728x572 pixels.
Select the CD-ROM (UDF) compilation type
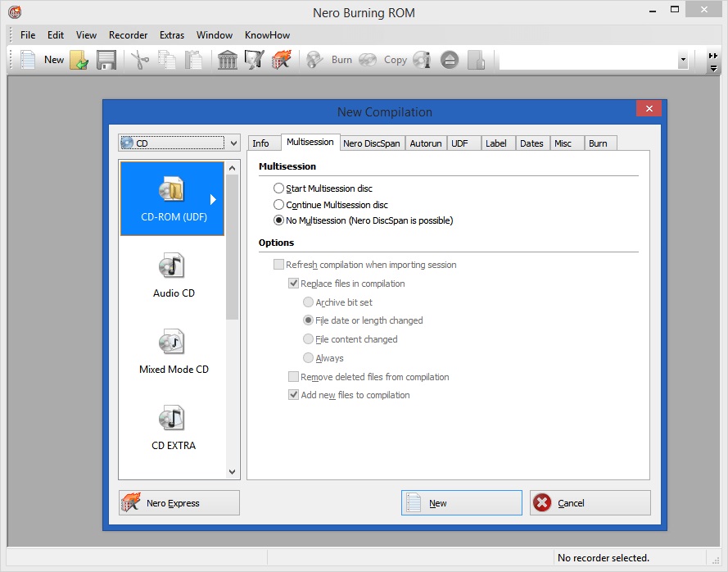(172, 198)
